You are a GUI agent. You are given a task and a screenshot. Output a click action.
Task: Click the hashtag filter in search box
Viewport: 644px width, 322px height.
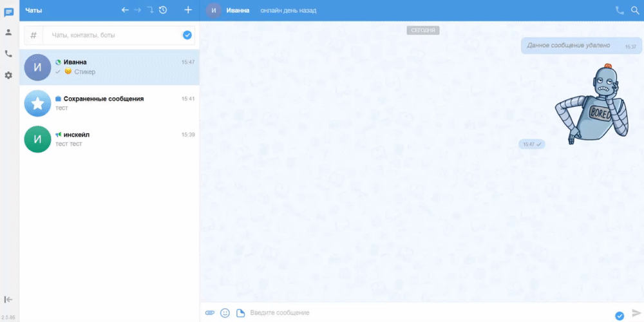coord(33,35)
